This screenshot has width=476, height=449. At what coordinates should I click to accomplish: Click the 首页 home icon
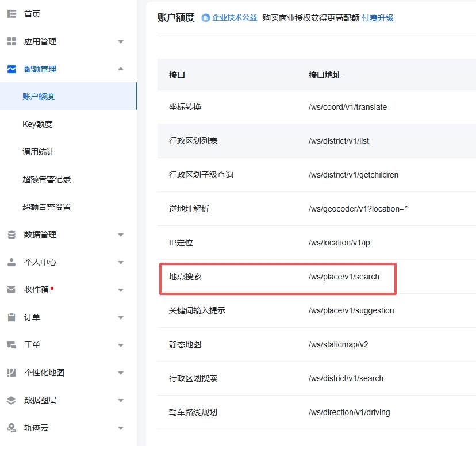tap(11, 14)
